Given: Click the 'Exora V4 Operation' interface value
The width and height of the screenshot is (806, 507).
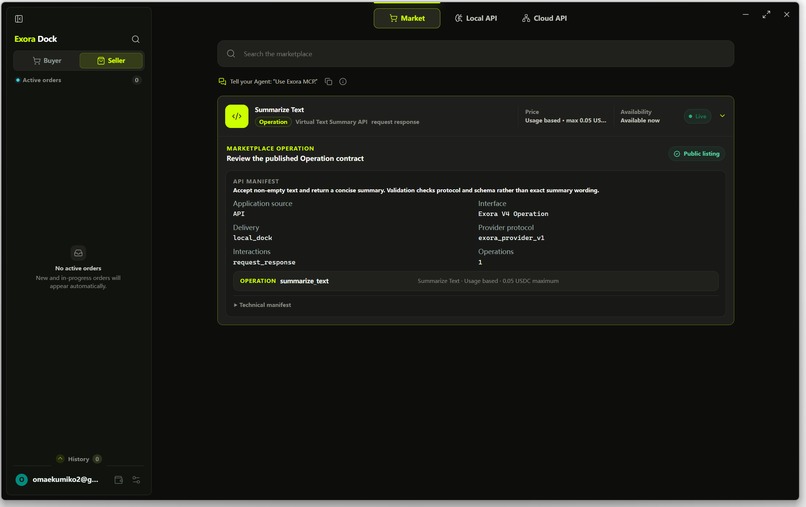Looking at the screenshot, I should click(513, 214).
